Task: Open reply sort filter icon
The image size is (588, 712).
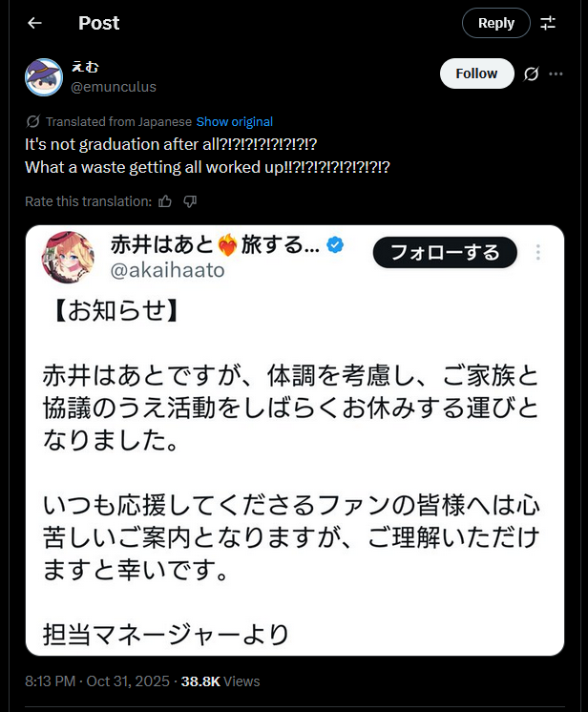Action: (x=548, y=23)
